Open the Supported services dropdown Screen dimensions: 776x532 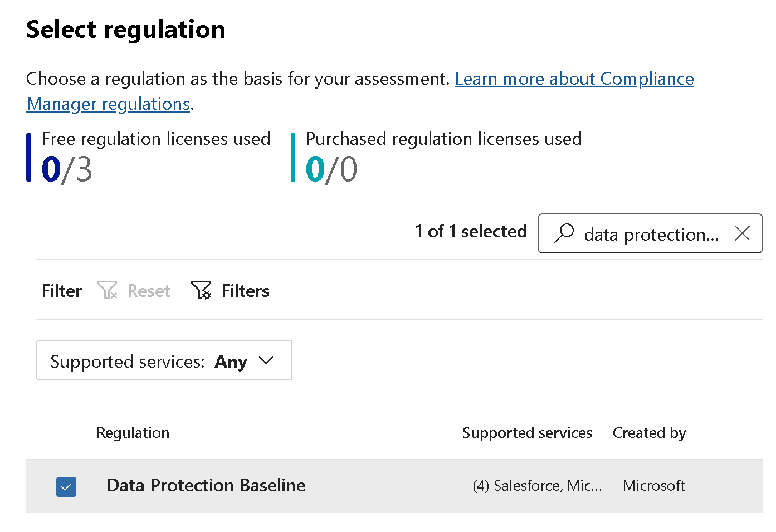pos(164,361)
